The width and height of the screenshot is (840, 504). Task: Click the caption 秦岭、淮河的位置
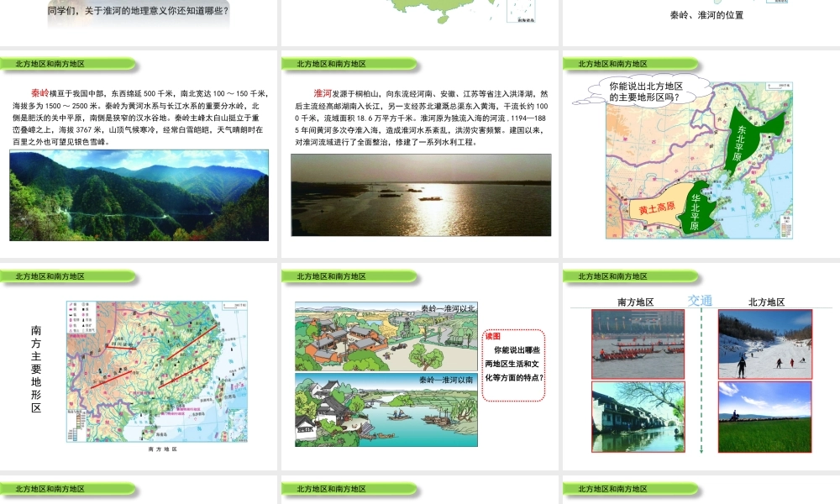point(706,15)
